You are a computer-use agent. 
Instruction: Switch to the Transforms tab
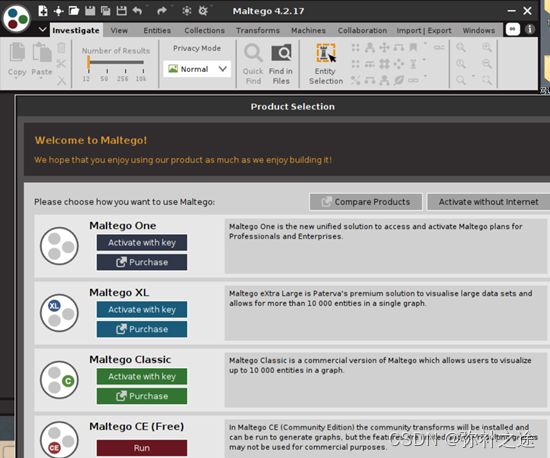pos(258,31)
